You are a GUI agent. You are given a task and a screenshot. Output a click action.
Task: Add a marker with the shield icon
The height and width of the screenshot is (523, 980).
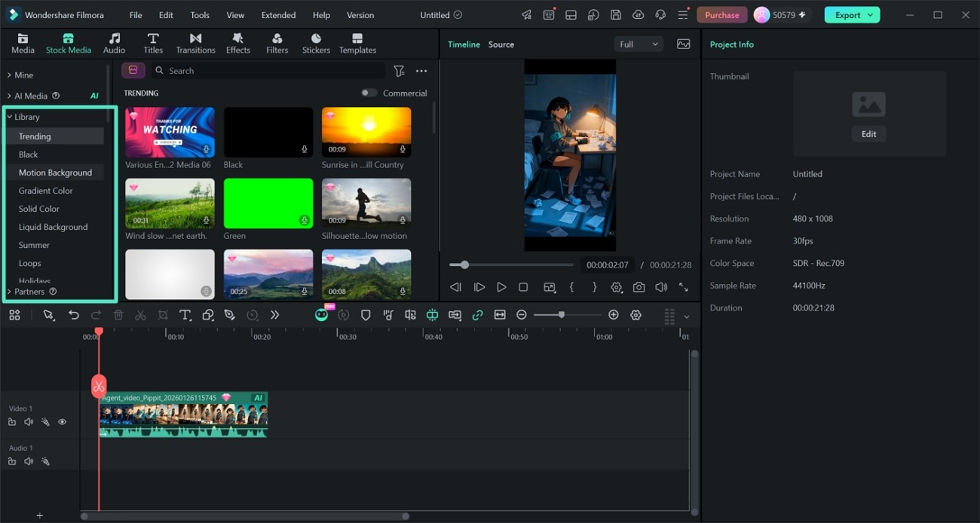[x=366, y=315]
